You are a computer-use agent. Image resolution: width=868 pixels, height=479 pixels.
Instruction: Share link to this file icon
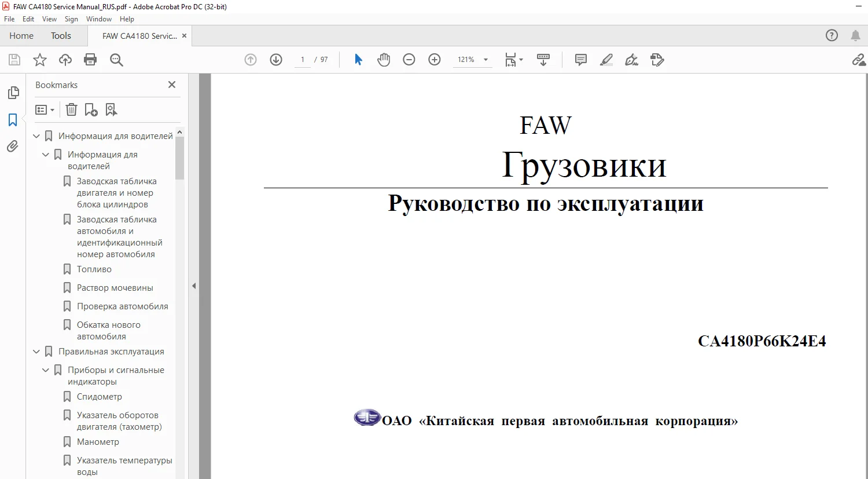(859, 60)
